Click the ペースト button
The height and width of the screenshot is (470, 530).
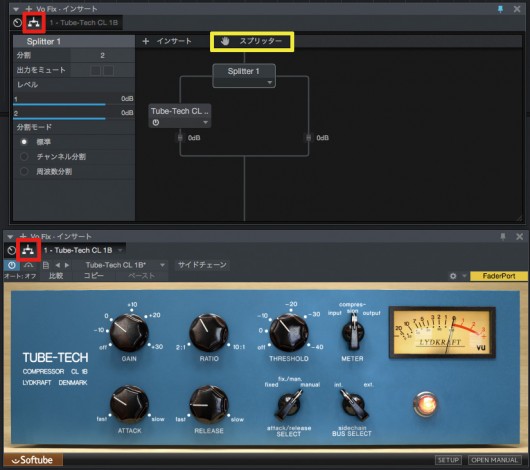pyautogui.click(x=142, y=276)
